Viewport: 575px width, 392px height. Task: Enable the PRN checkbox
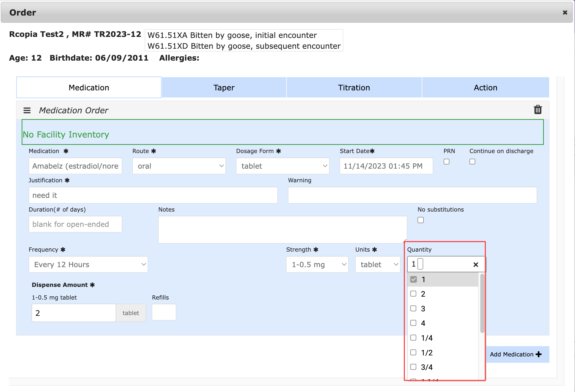(x=446, y=161)
